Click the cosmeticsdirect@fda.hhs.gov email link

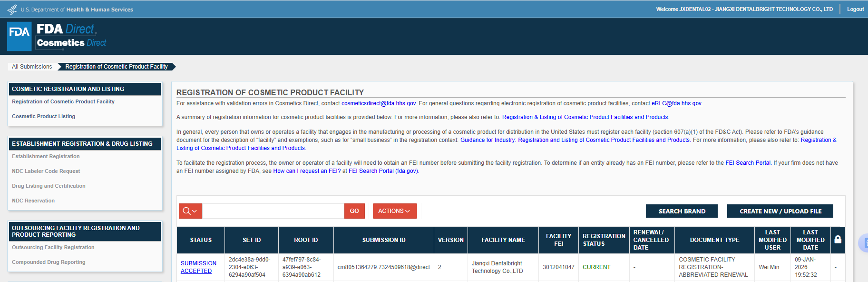coord(379,103)
